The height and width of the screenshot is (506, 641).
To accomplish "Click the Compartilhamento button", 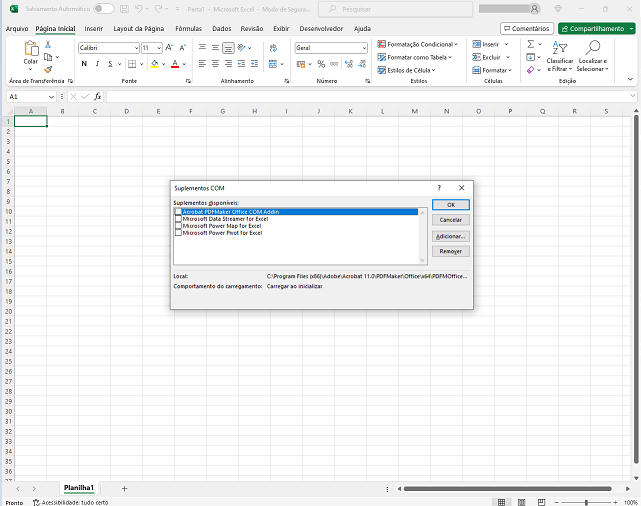I will tap(596, 29).
